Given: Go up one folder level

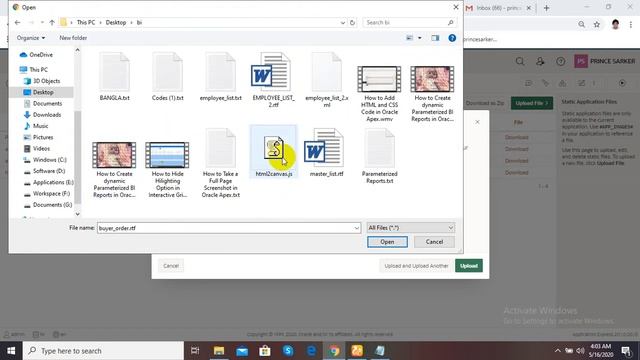Looking at the screenshot, I should coord(52,22).
